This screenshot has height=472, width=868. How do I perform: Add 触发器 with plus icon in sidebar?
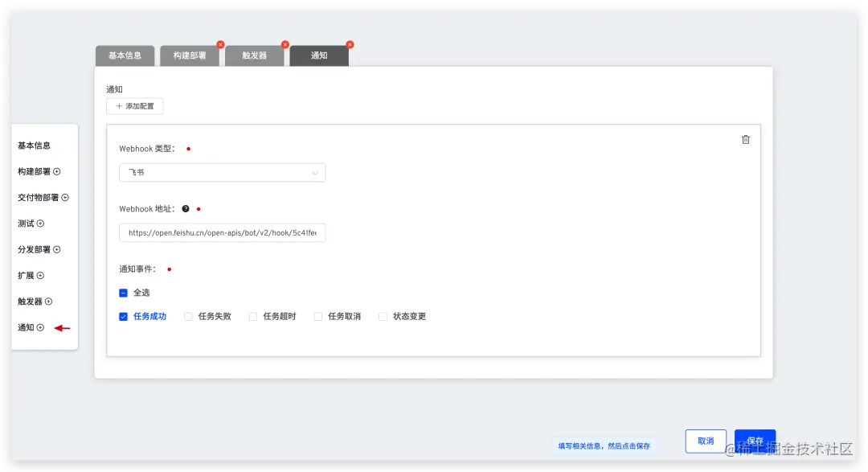pos(49,302)
